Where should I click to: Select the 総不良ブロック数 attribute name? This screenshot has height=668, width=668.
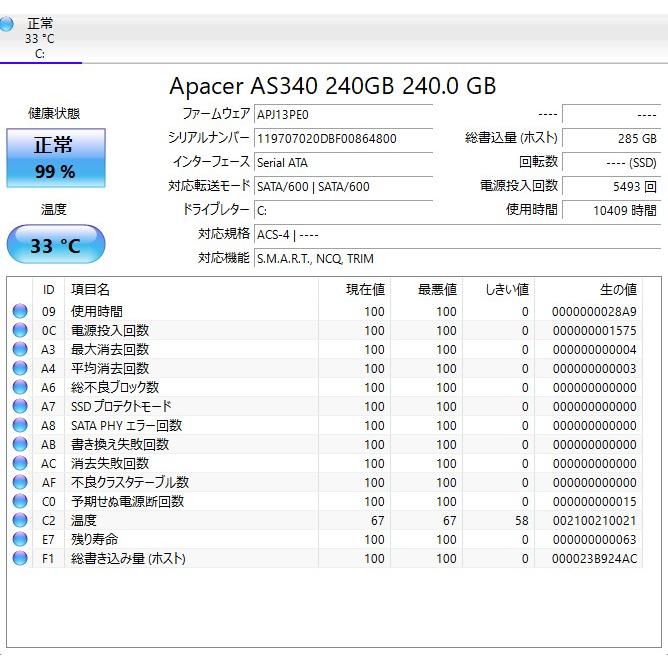pyautogui.click(x=115, y=387)
